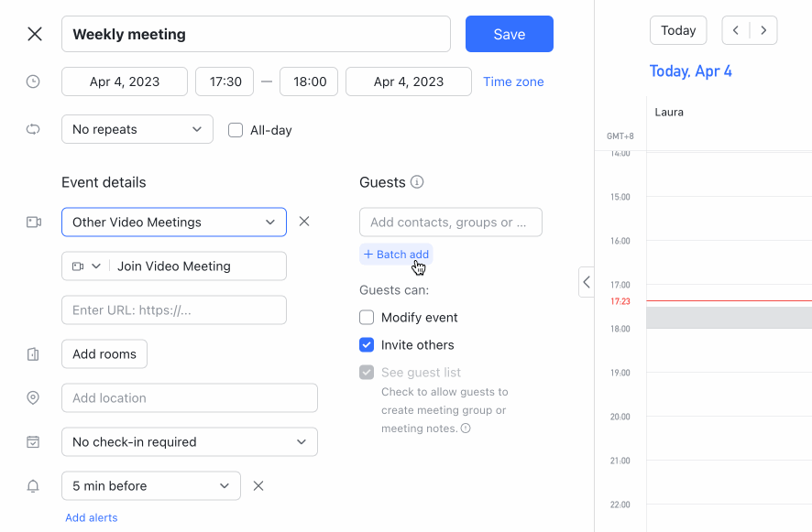Open the No check-in required dropdown

tap(189, 441)
